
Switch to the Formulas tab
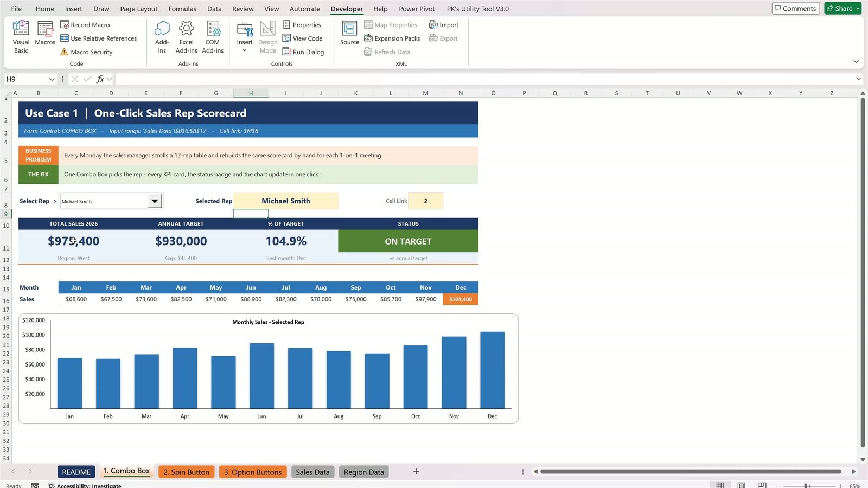[182, 9]
